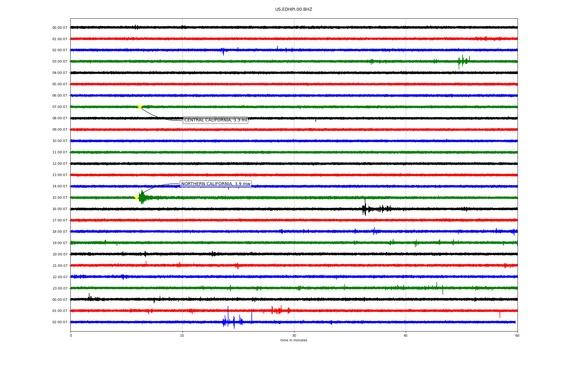Click the 23:00:07 row label
Screen dimensions: 588x368
pos(60,289)
